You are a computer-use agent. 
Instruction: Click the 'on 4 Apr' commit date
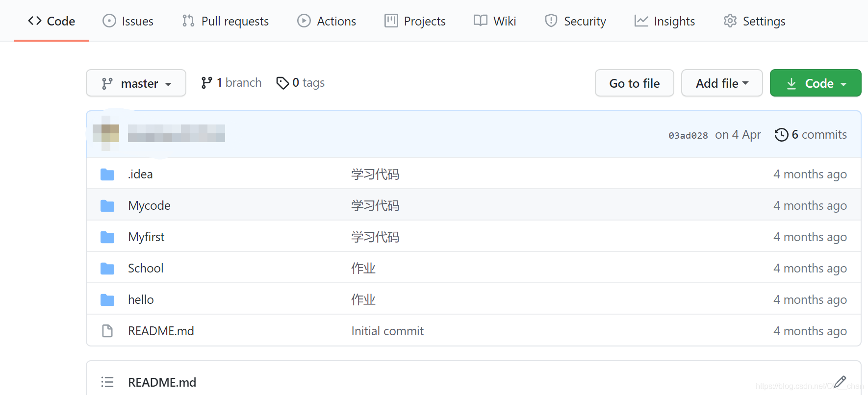[738, 135]
